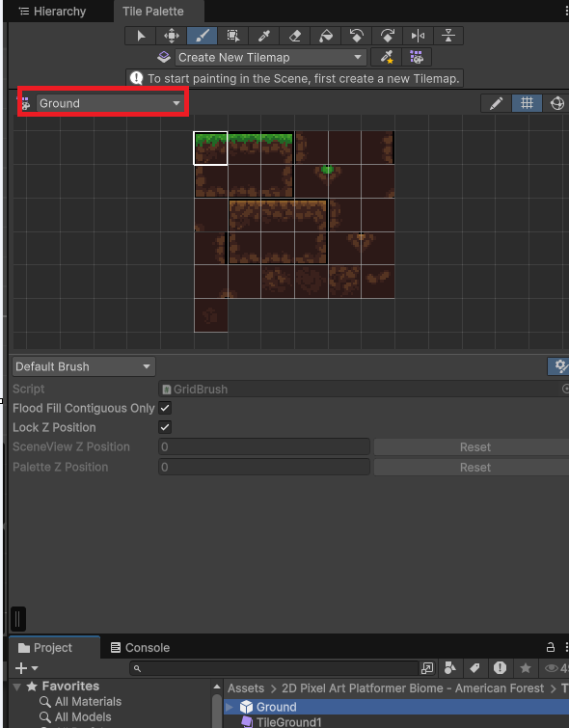569x728 pixels.
Task: Click the Project search field
Action: (274, 668)
